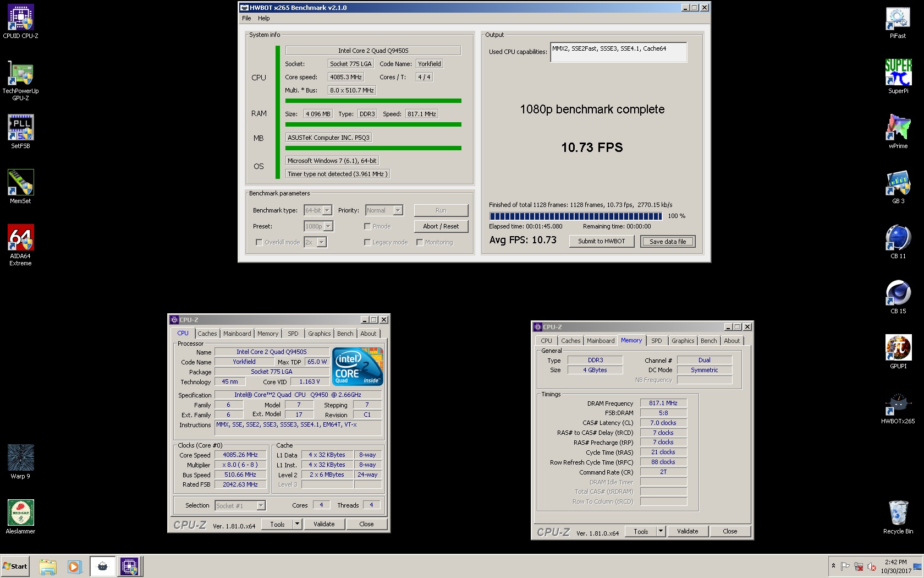Launch AIDA64 Extreme desktop shortcut
This screenshot has width=924, height=578.
[x=20, y=246]
